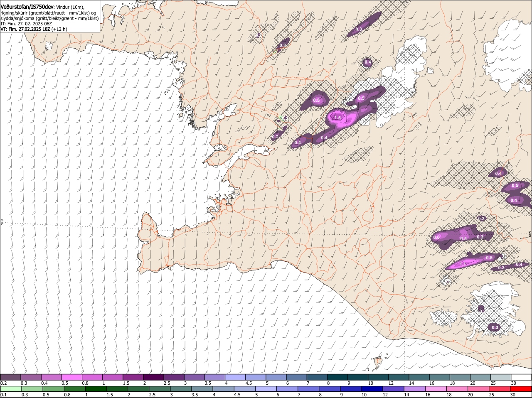The width and height of the screenshot is (532, 398).
Task: Pick the lower legend swatch between 1 and 1.5
Action: click(96, 389)
